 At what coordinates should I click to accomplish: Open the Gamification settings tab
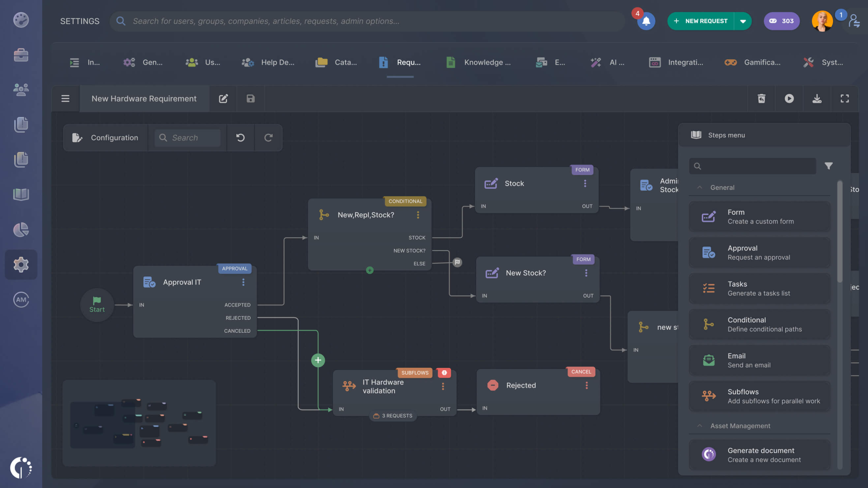coord(756,62)
